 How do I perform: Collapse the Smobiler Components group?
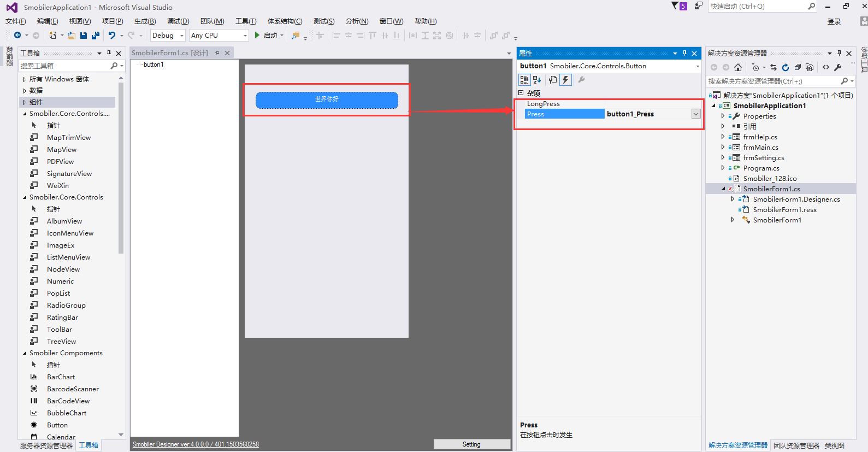tap(25, 353)
